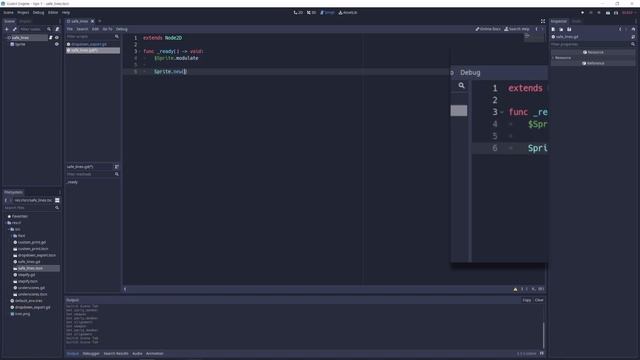This screenshot has width=640, height=360.
Task: Collapse the func _ready fold arrow on line 3
Action: point(140,51)
